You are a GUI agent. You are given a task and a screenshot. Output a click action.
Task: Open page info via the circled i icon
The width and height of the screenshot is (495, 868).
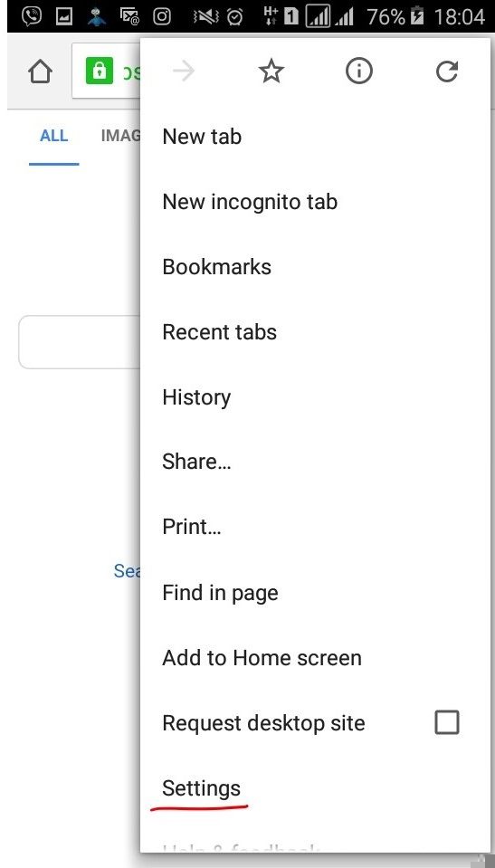[359, 72]
